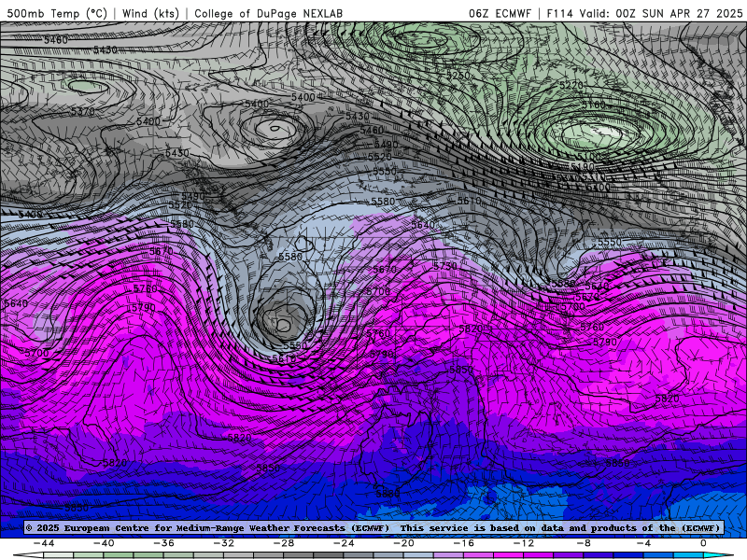The width and height of the screenshot is (747, 560).
Task: Click the 'Wind (kts)' header label
Action: [x=150, y=13]
